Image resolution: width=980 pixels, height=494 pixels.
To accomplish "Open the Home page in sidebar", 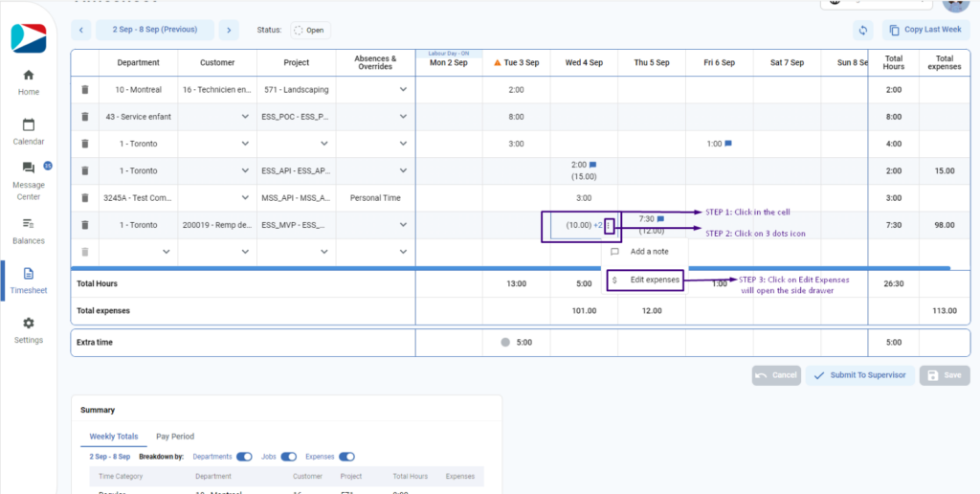I will point(28,82).
